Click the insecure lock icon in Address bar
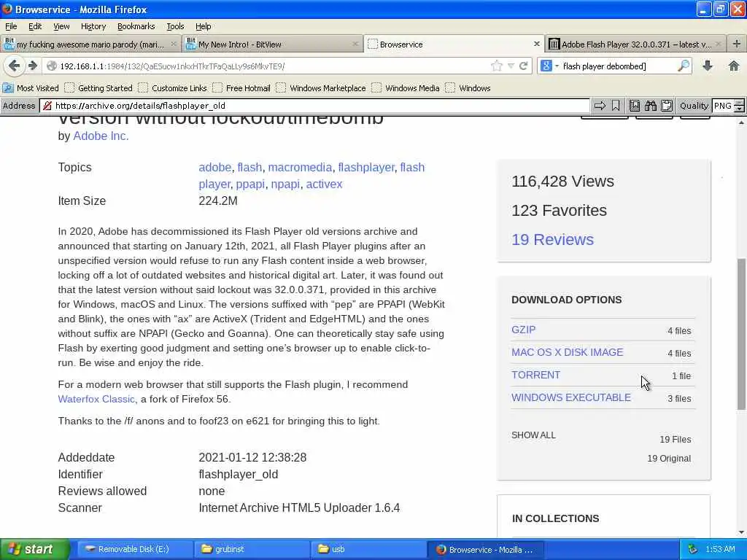Viewport: 747px width, 560px height. click(47, 106)
